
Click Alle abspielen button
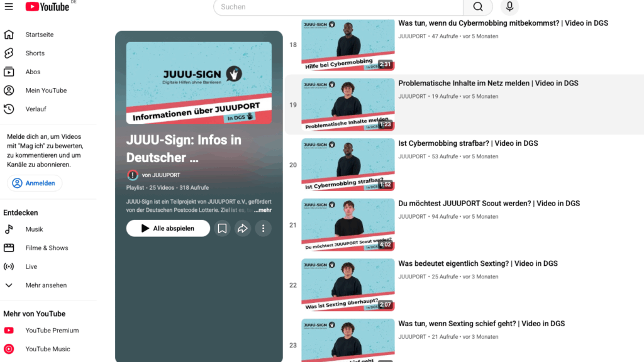tap(168, 228)
